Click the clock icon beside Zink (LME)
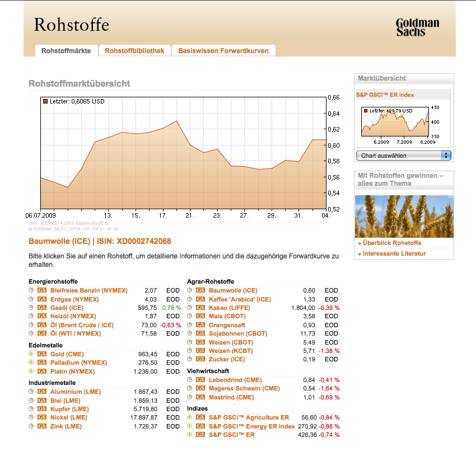The width and height of the screenshot is (476, 452). pos(31,426)
